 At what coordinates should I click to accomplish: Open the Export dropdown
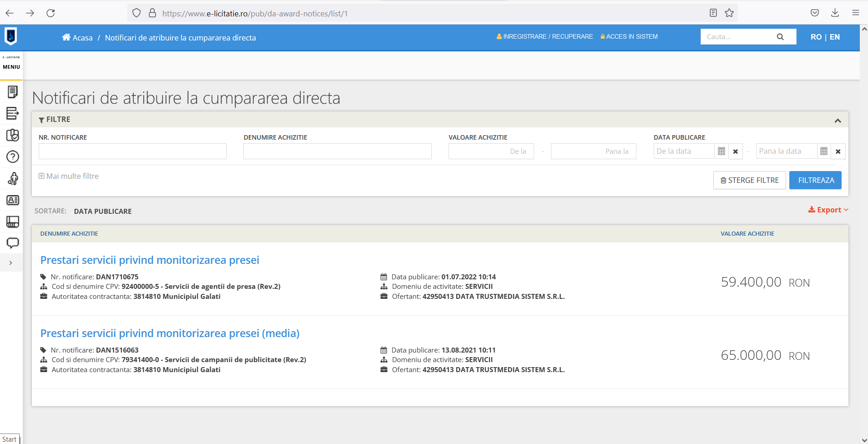coord(828,210)
